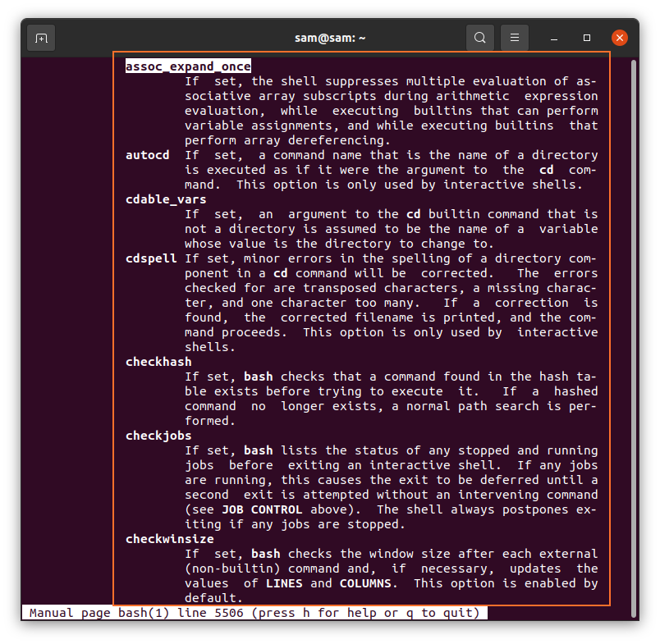Click the highlighted assoc_expand_once heading
The image size is (660, 644).
point(188,66)
